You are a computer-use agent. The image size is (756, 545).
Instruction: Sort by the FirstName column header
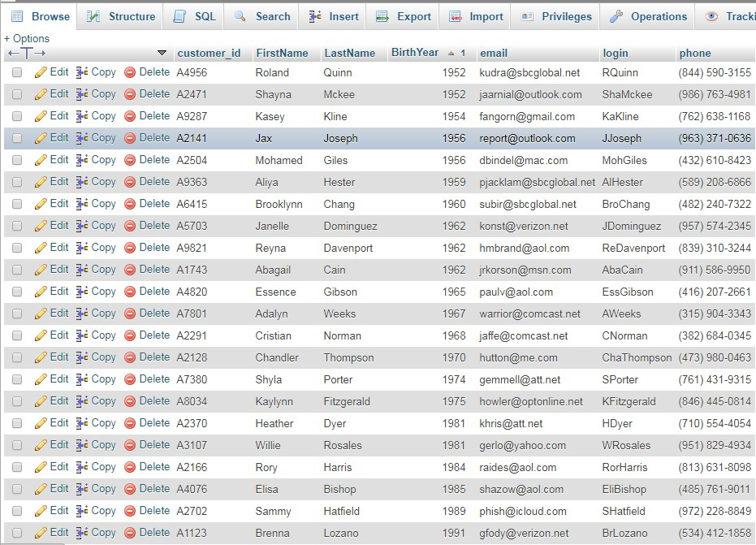click(282, 53)
